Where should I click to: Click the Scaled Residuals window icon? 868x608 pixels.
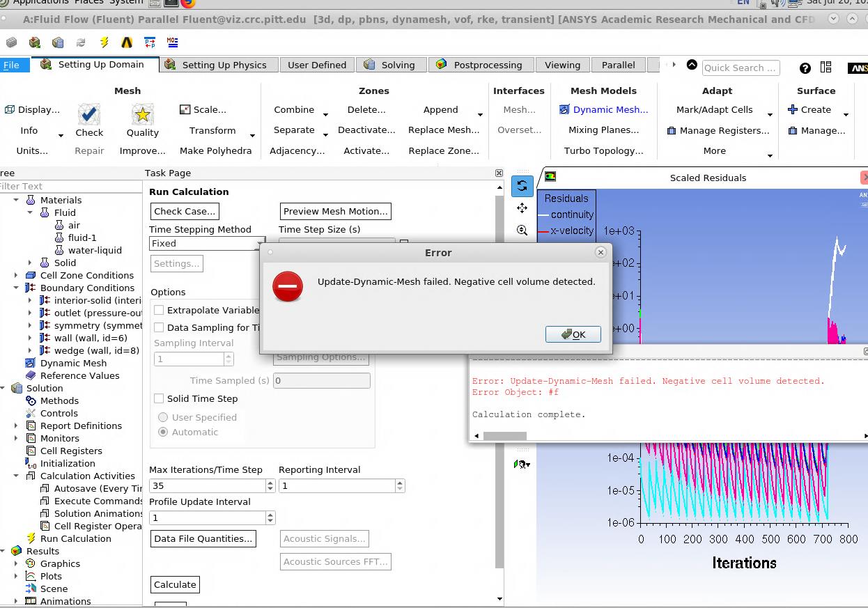point(550,177)
